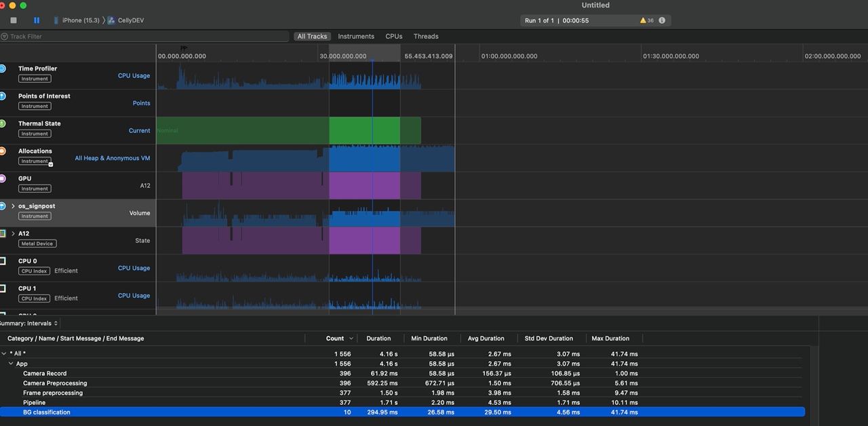The image size is (868, 426).
Task: Open the run info circle icon
Action: pos(660,20)
